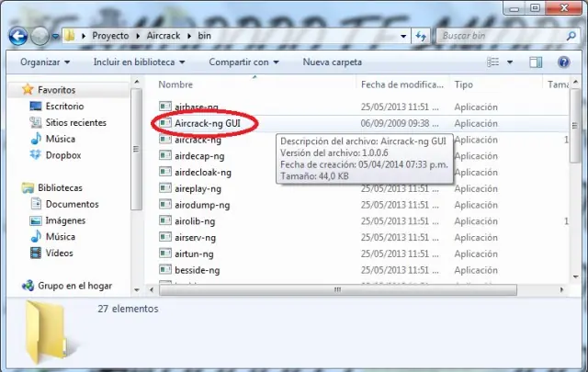Go back with the blue back arrow
This screenshot has height=372, width=588.
pyautogui.click(x=17, y=37)
